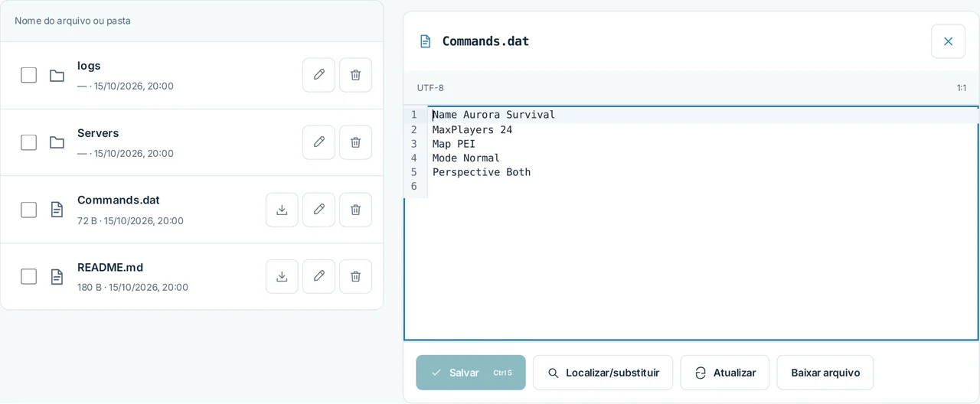Open the logs folder name
Image resolution: width=980 pixels, height=404 pixels.
[89, 66]
